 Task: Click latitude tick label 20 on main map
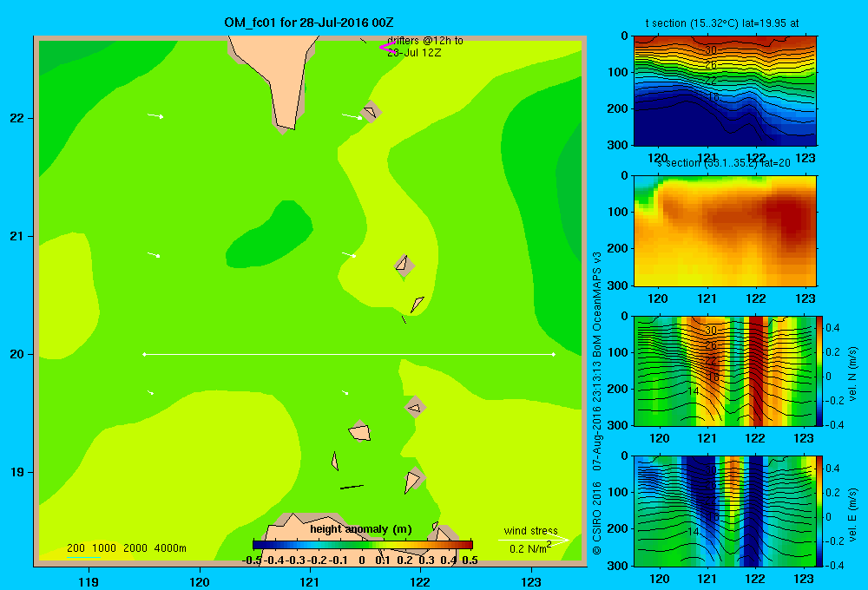tap(17, 354)
